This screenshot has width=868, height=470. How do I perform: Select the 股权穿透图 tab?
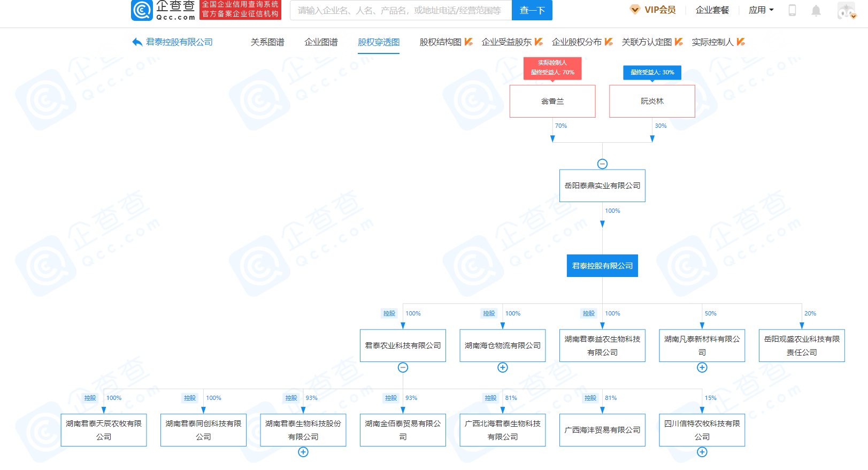379,42
